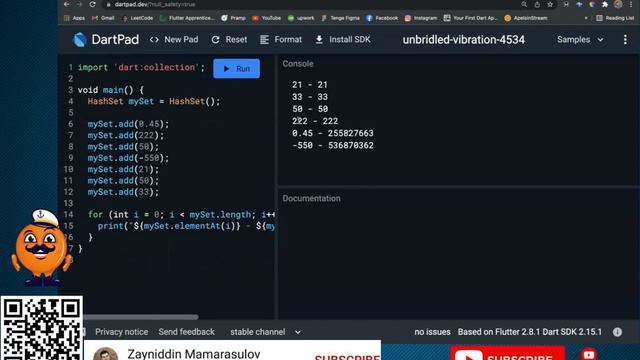Viewport: 640px width, 360px height.
Task: Click code line mySet.add(222);
Action: (x=126, y=136)
